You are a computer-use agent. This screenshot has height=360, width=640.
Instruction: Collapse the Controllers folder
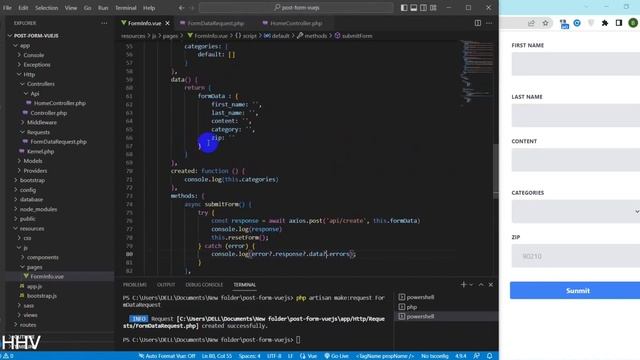point(40,84)
